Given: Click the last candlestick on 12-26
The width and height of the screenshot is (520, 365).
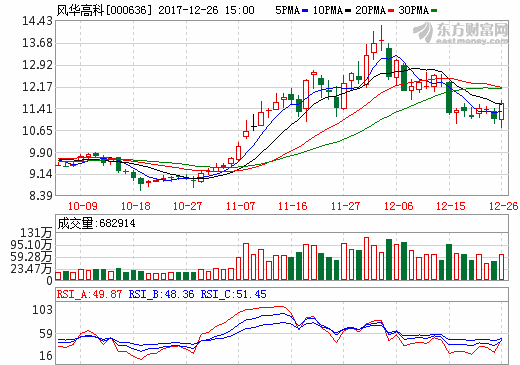Looking at the screenshot, I should (x=501, y=114).
